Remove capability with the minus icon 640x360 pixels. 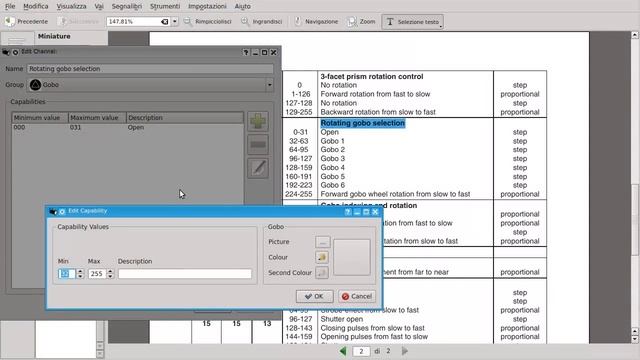(x=258, y=144)
